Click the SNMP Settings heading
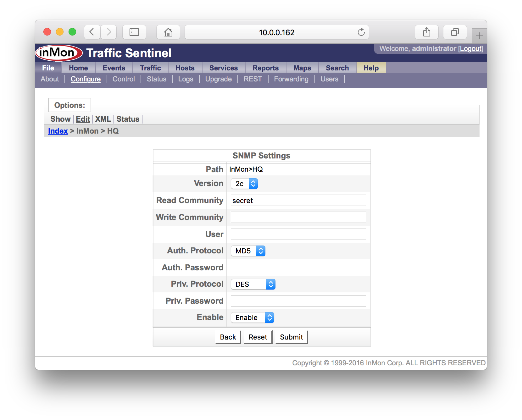 [262, 156]
